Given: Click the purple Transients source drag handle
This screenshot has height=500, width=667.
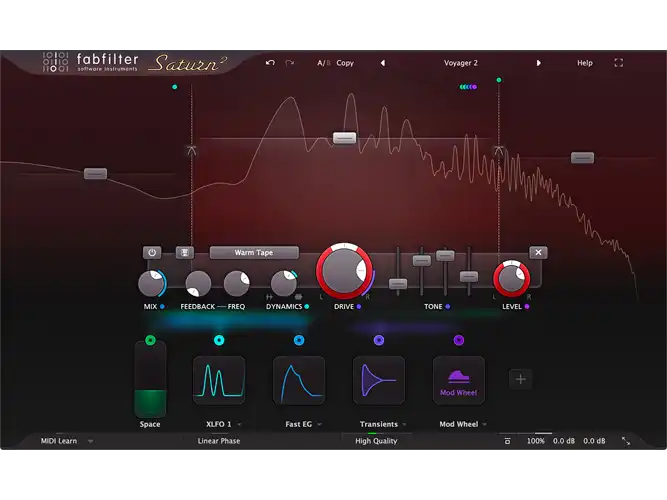Looking at the screenshot, I should click(x=379, y=340).
